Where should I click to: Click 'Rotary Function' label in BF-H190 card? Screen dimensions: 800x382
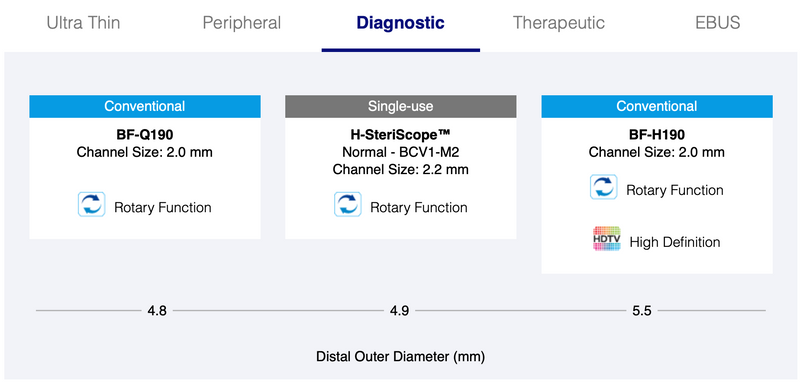click(x=674, y=190)
